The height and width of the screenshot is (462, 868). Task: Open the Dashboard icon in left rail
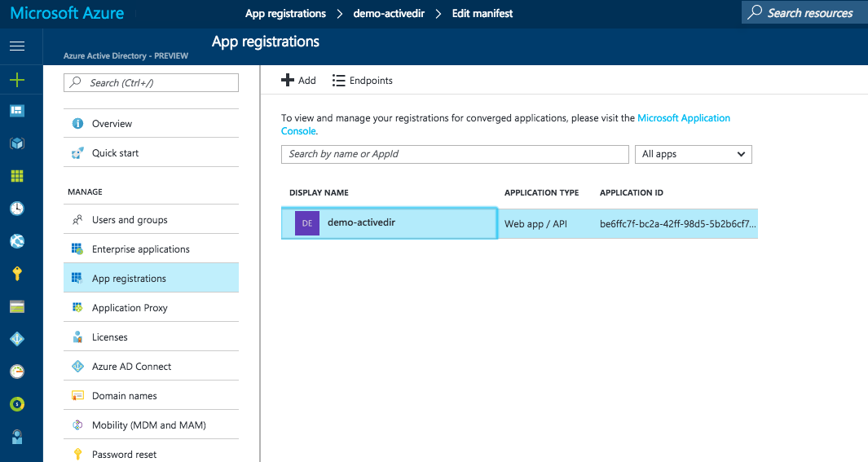[17, 111]
